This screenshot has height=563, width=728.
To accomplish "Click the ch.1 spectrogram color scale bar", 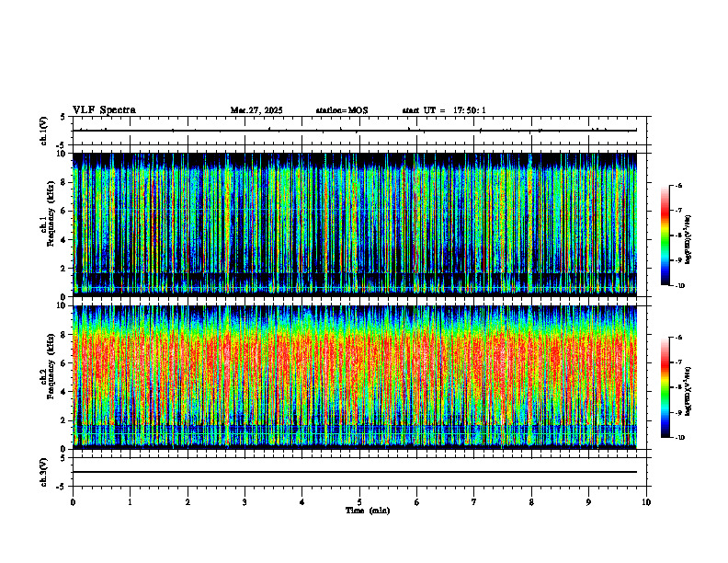I will pos(665,236).
